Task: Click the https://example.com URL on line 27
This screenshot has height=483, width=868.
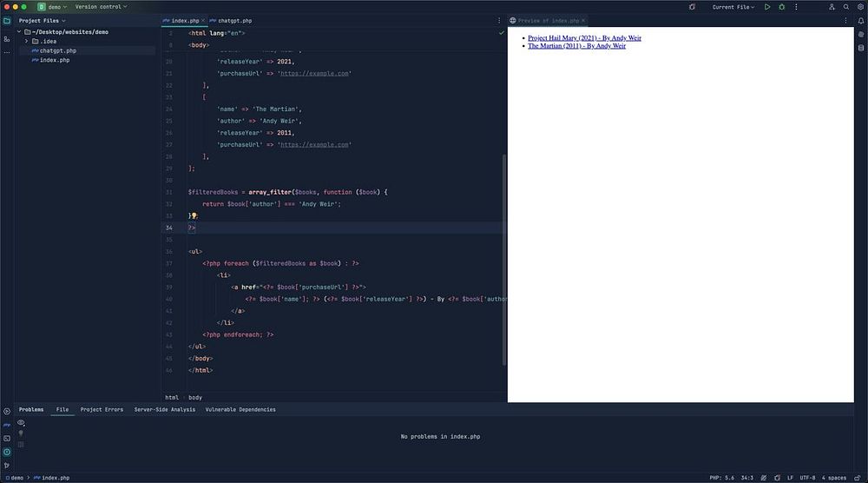Action: point(314,144)
